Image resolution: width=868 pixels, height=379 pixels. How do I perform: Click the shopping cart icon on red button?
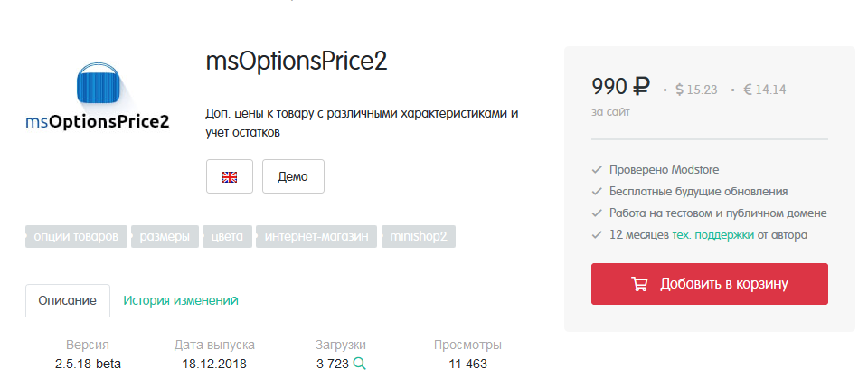pyautogui.click(x=639, y=284)
